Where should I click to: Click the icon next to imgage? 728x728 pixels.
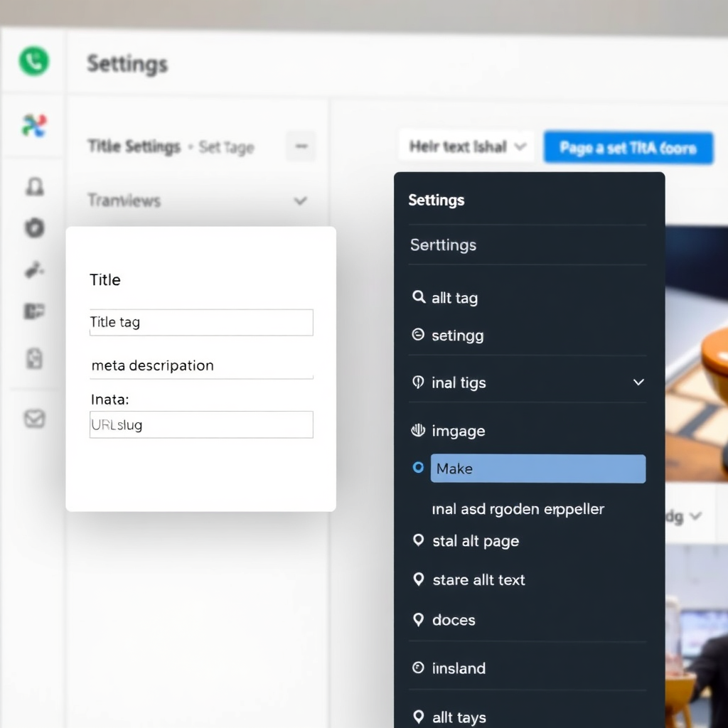pos(418,430)
